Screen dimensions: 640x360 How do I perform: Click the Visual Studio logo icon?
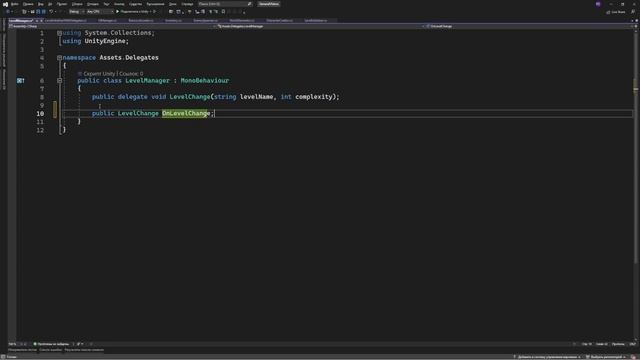pos(5,4)
